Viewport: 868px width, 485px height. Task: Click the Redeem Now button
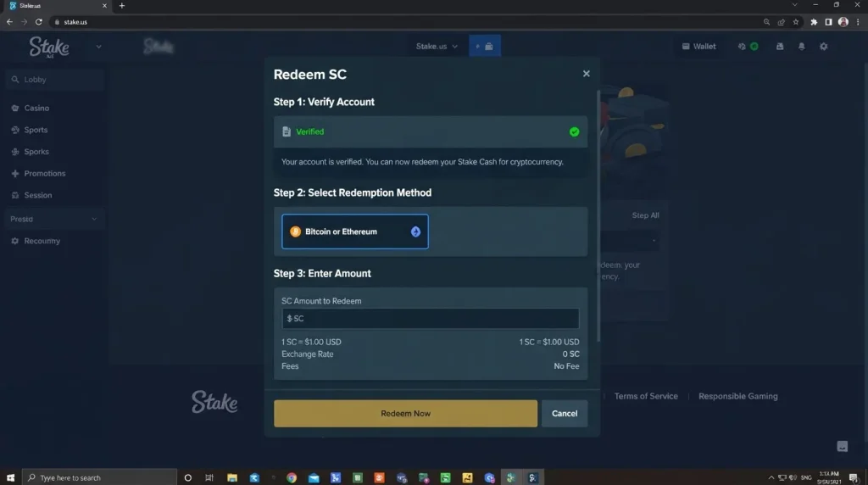pos(405,414)
